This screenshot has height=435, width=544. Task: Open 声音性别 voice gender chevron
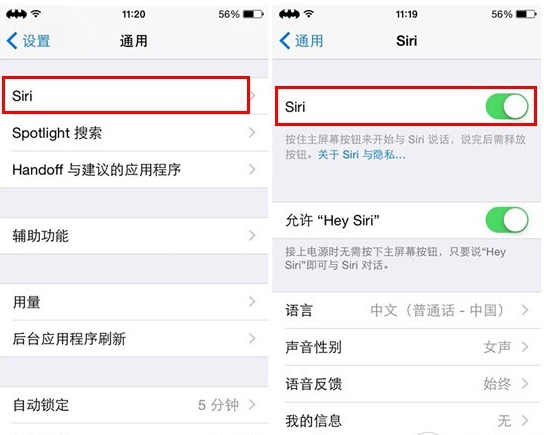coord(526,347)
